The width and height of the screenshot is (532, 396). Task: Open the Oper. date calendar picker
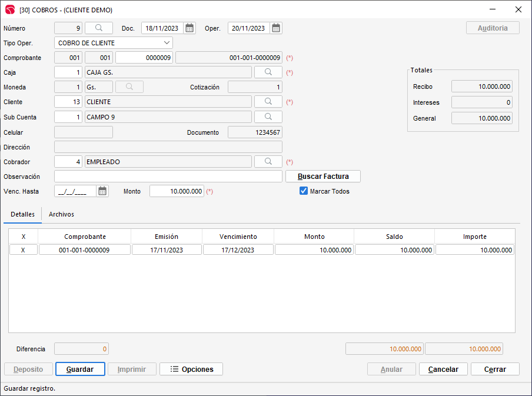(276, 28)
